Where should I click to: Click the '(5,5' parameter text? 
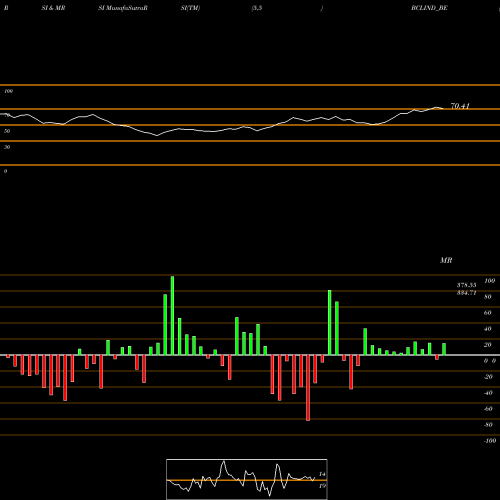point(257,8)
